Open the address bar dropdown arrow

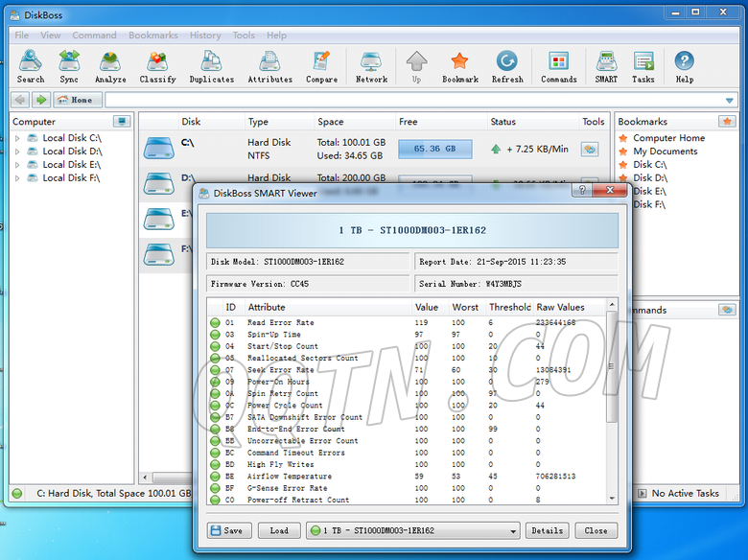pyautogui.click(x=729, y=100)
